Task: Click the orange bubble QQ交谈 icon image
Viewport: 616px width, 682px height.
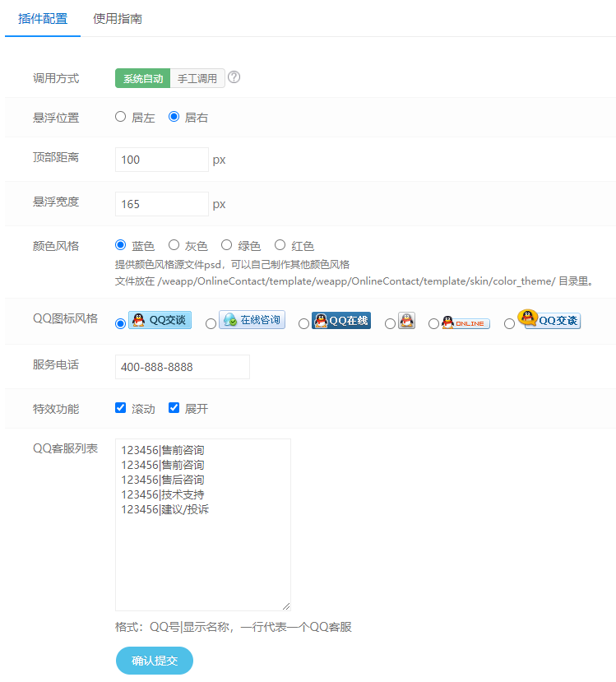Action: tap(549, 319)
